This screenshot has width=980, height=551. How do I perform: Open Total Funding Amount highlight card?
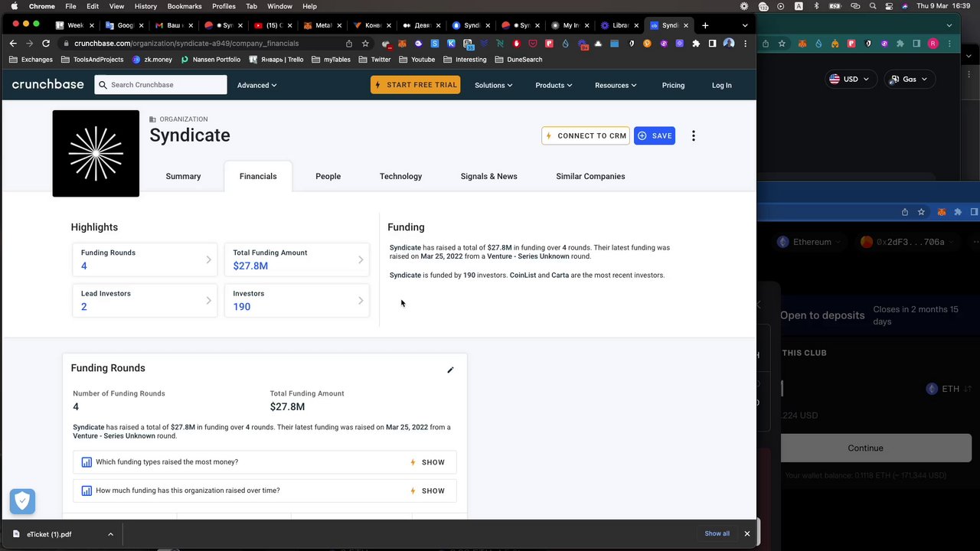[297, 259]
